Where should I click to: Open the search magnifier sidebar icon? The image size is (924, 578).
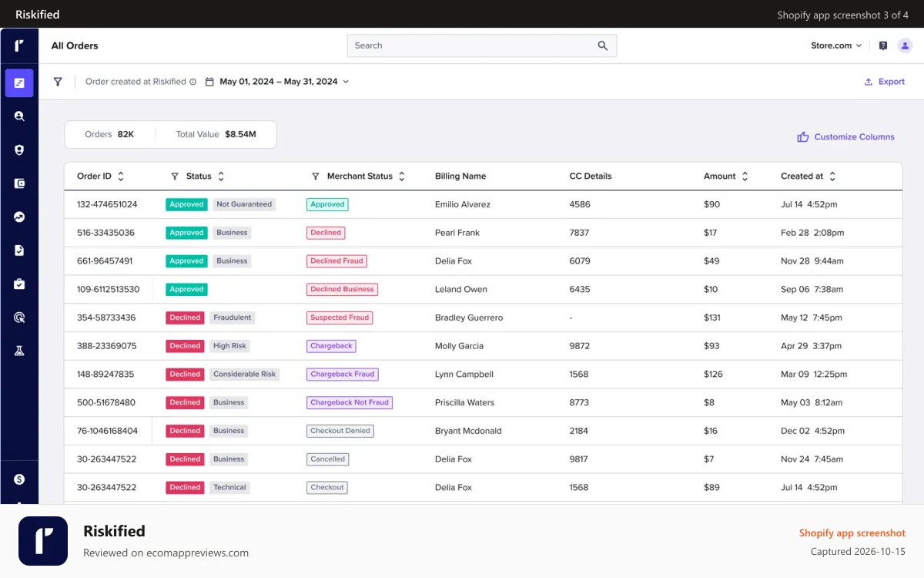tap(19, 116)
